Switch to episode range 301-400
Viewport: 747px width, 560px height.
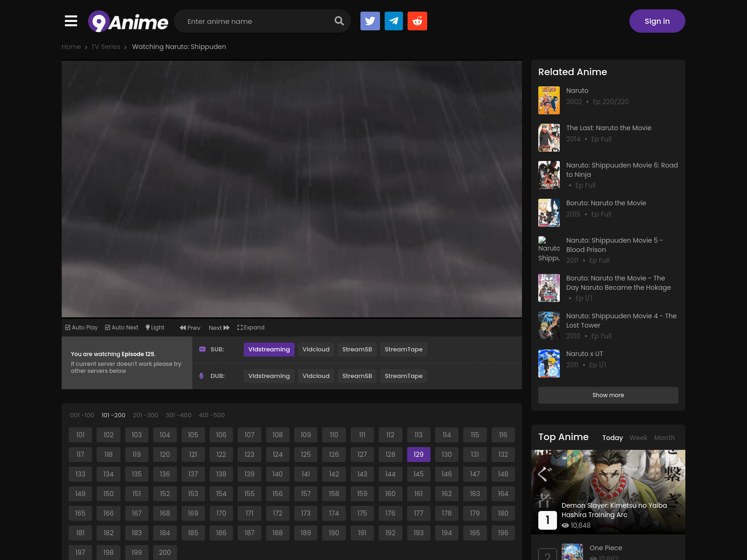[x=179, y=415]
